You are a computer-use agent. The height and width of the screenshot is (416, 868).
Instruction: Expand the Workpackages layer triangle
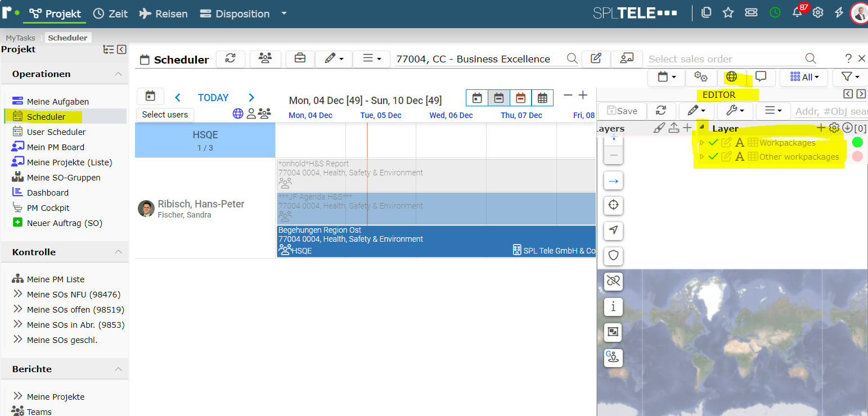pos(701,143)
